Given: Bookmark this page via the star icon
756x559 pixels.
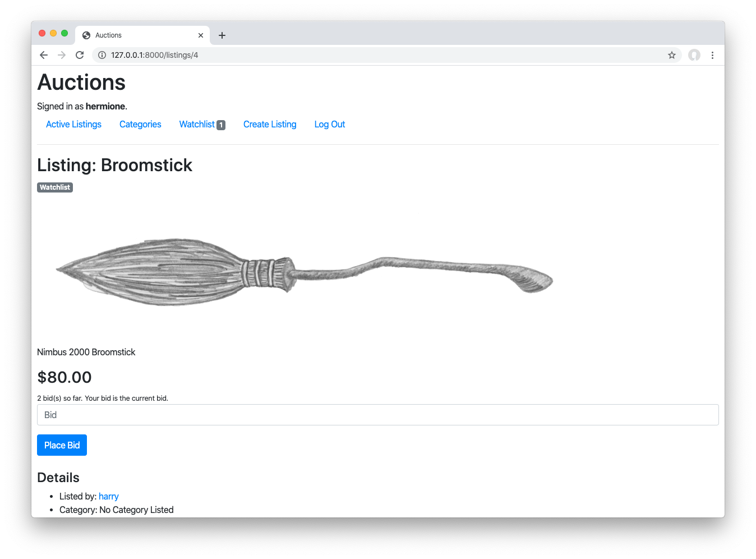Looking at the screenshot, I should coord(672,55).
